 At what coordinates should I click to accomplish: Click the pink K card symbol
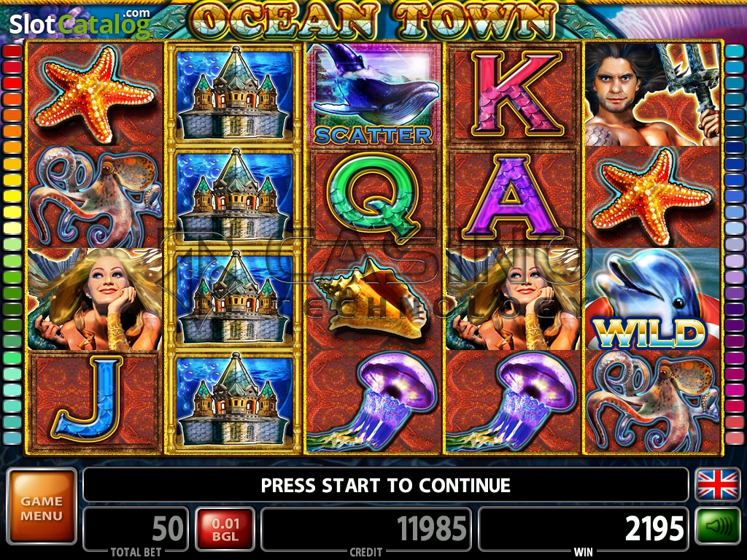click(x=513, y=94)
